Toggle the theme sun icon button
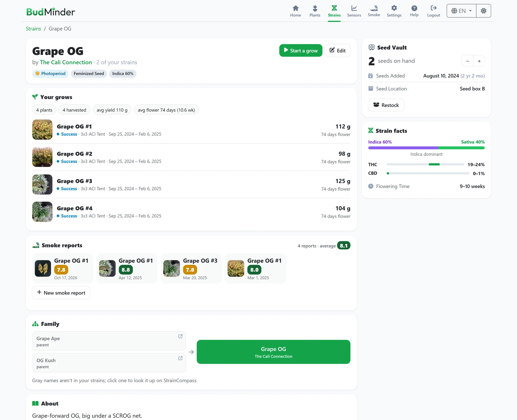The width and height of the screenshot is (517, 420). pyautogui.click(x=483, y=11)
